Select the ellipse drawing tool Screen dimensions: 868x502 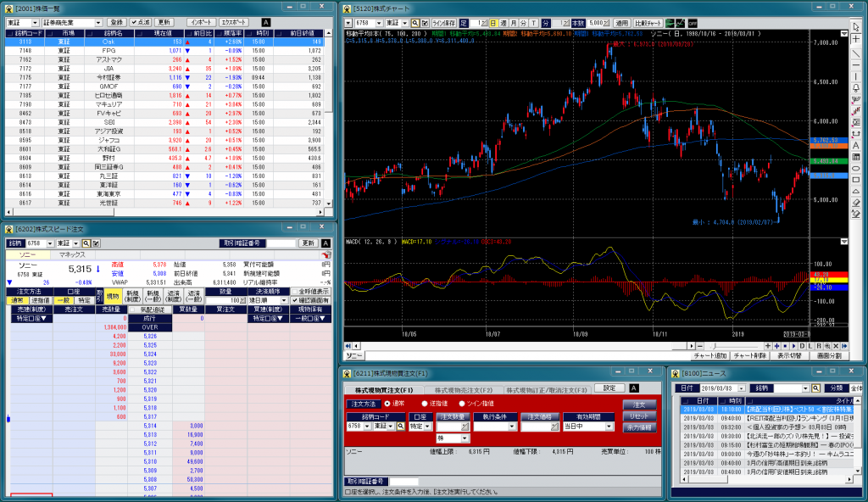click(856, 169)
